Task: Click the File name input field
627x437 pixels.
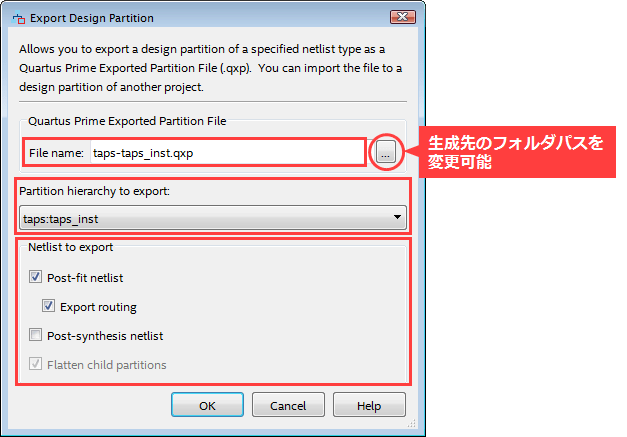Action: (225, 152)
